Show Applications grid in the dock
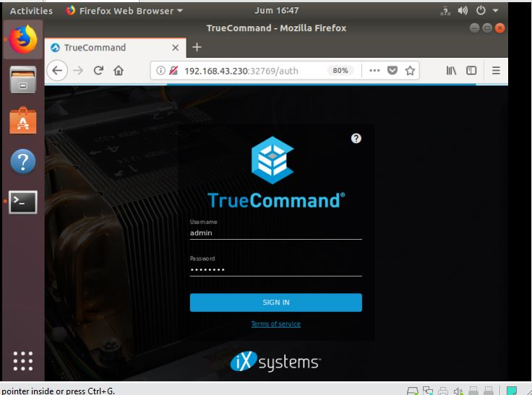The height and width of the screenshot is (395, 532). 23,361
